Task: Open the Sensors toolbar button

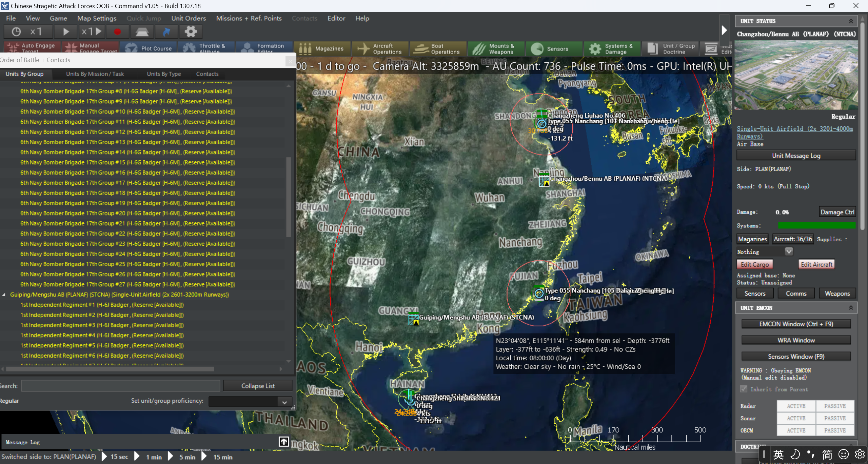Action: [554, 49]
